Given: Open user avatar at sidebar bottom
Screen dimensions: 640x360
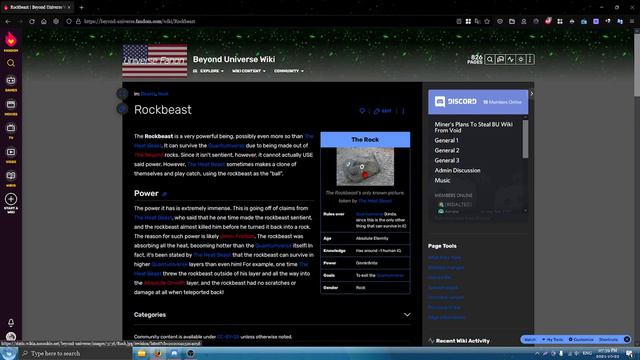Looking at the screenshot, I should pos(11,336).
